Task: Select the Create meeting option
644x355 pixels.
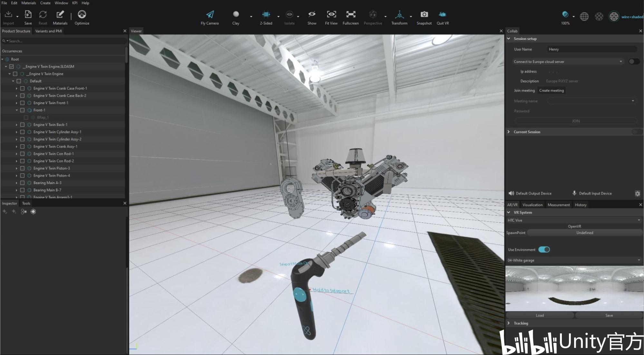Action: (x=552, y=91)
